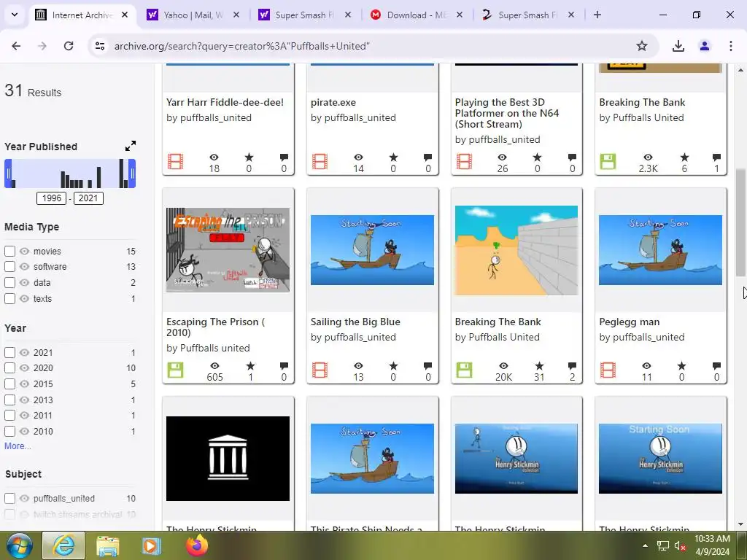Check the 2013 year checkbox

[x=9, y=400]
